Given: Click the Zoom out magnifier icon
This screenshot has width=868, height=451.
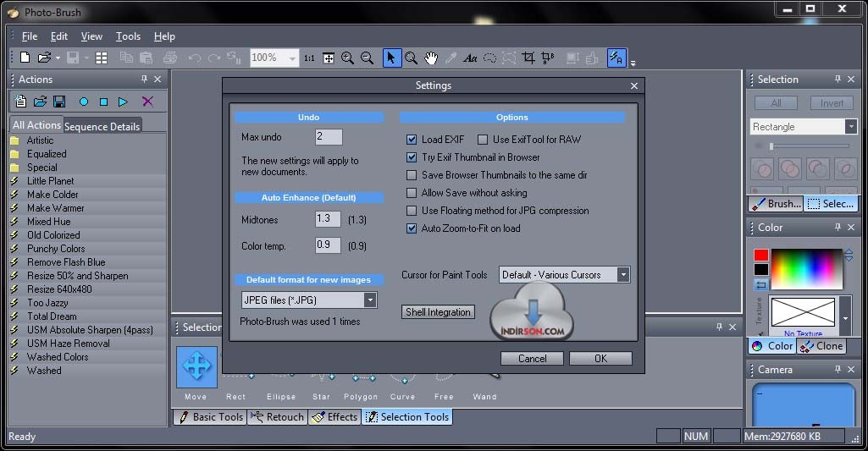Looking at the screenshot, I should (x=367, y=58).
